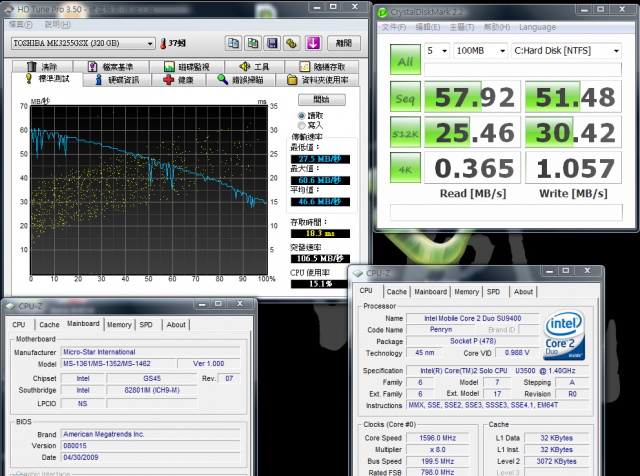640x476 pixels.
Task: Click the copy screenshot icon in HD Tune toolbar
Action: pos(253,43)
